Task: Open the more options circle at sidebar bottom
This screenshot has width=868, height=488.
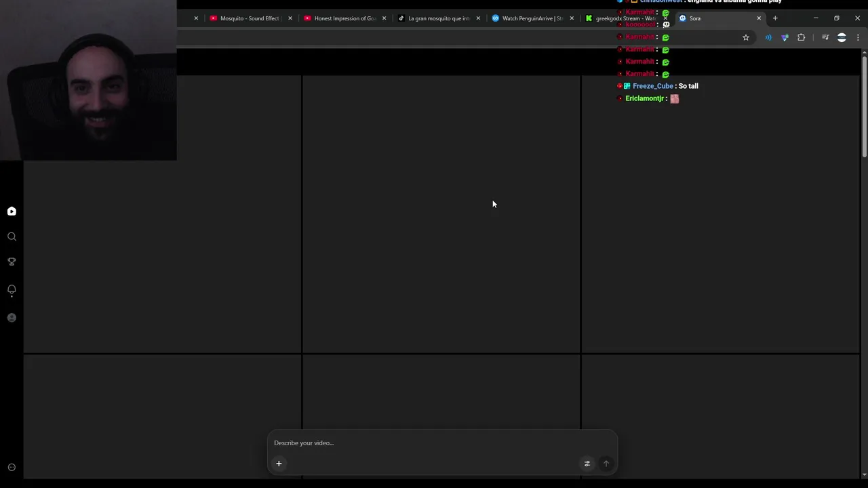Action: [x=12, y=468]
